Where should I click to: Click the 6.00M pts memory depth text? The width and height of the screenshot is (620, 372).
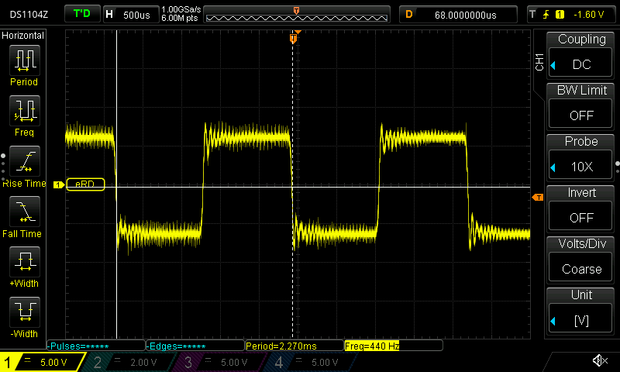pos(179,18)
